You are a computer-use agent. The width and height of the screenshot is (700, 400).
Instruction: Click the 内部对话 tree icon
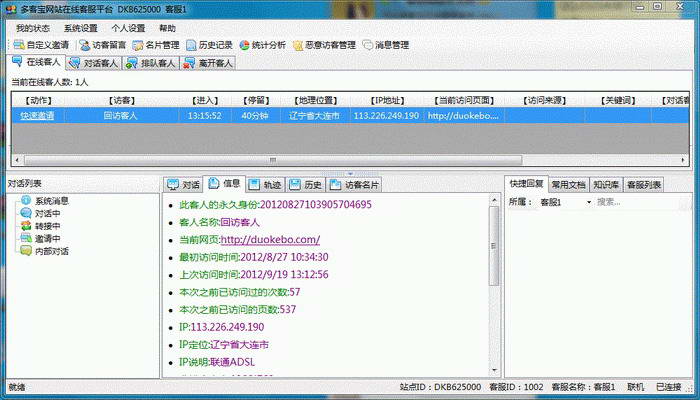click(x=26, y=251)
